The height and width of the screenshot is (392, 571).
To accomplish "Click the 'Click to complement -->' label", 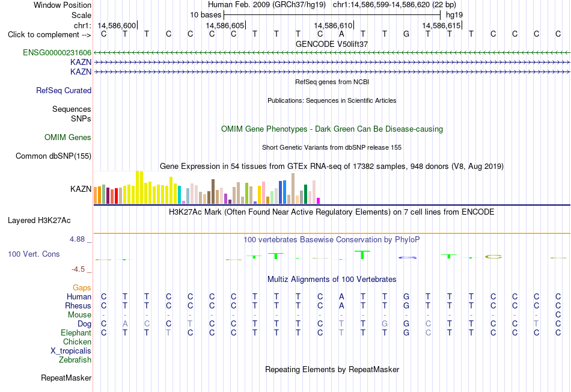I will tap(49, 35).
